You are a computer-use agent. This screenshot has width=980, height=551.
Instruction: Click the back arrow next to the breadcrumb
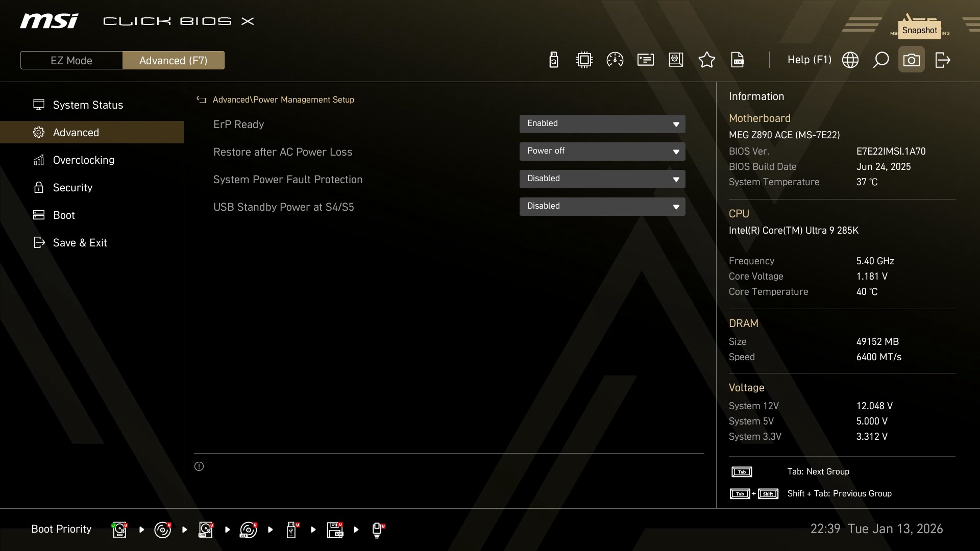[x=201, y=100]
